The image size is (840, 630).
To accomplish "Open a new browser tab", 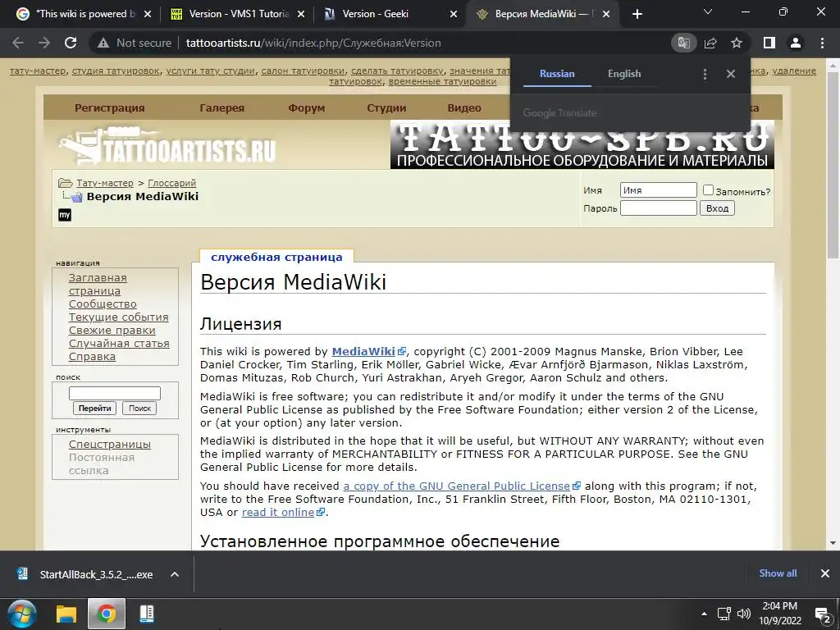I will [x=637, y=14].
